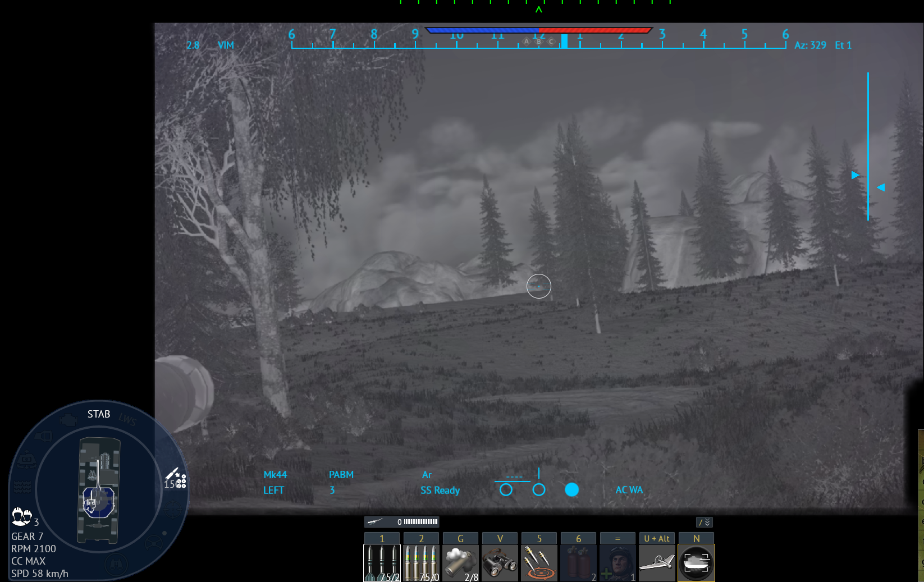The height and width of the screenshot is (582, 924).
Task: Click the engine status icon in damage panel
Action: pyautogui.click(x=68, y=420)
